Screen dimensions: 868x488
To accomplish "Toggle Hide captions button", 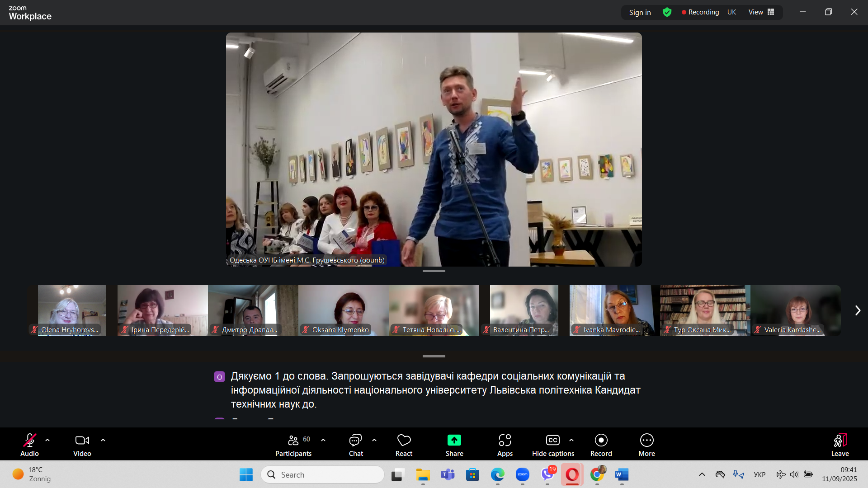I will 552,445.
